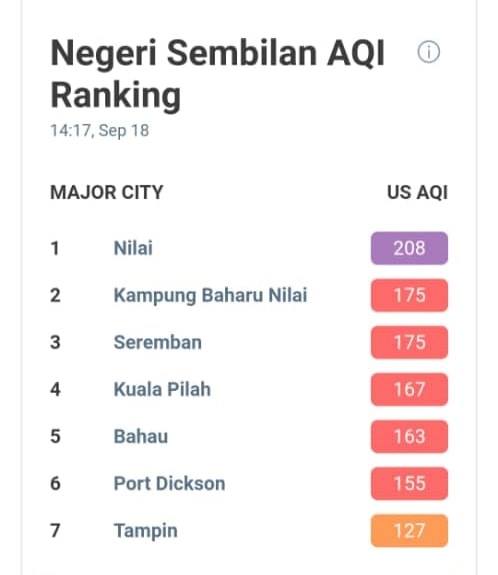498x575 pixels.
Task: Click rank number 1 in the list
Action: 55,248
